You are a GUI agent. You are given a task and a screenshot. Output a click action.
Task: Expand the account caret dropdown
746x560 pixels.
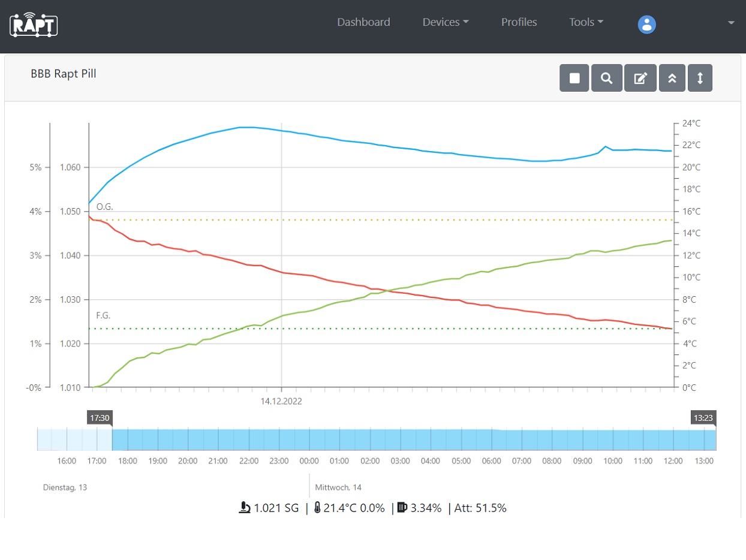730,23
